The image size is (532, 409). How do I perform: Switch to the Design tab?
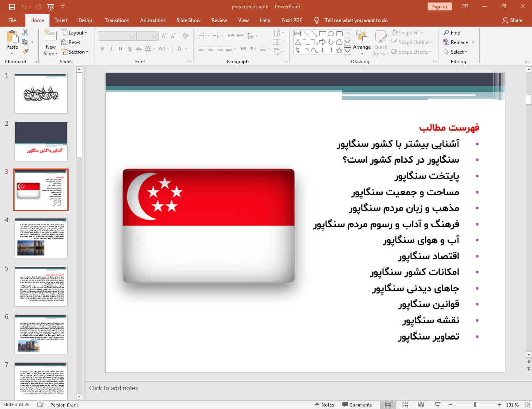(x=86, y=20)
